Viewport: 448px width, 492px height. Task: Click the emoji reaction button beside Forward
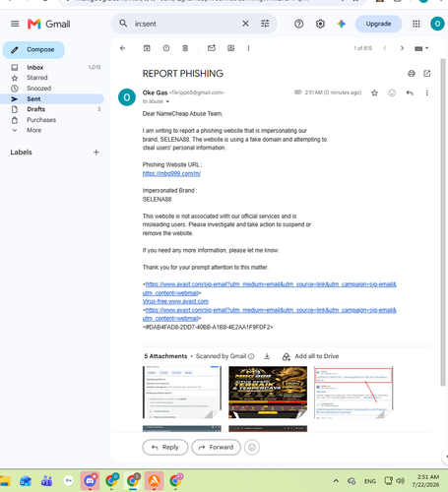pos(252,447)
